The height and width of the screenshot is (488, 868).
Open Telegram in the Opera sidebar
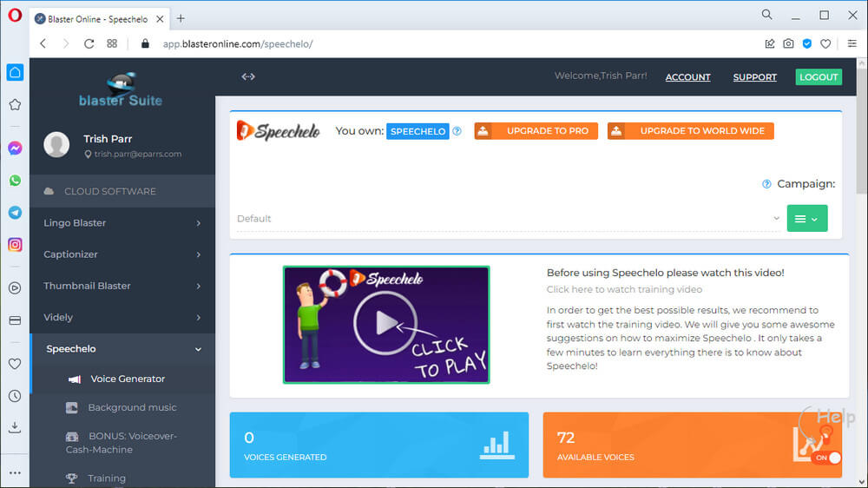[x=15, y=213]
